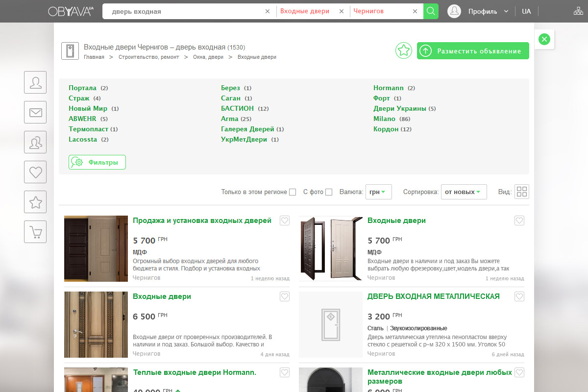Open the sitemap icon in top bar

pyautogui.click(x=578, y=11)
